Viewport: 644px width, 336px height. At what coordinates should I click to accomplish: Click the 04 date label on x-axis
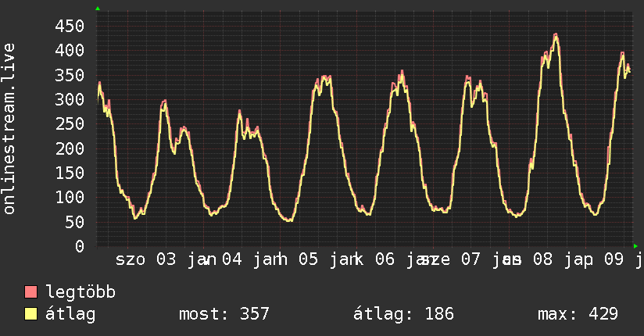232,259
